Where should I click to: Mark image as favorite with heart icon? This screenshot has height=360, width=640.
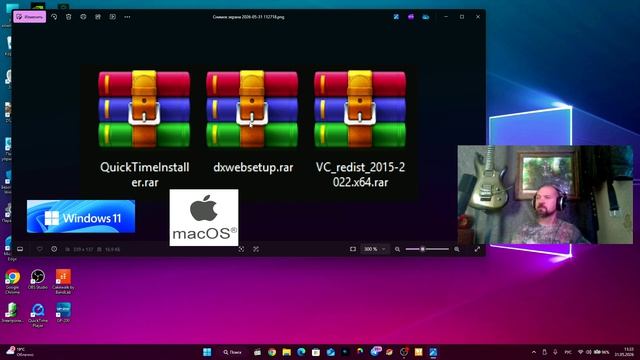pyautogui.click(x=40, y=249)
